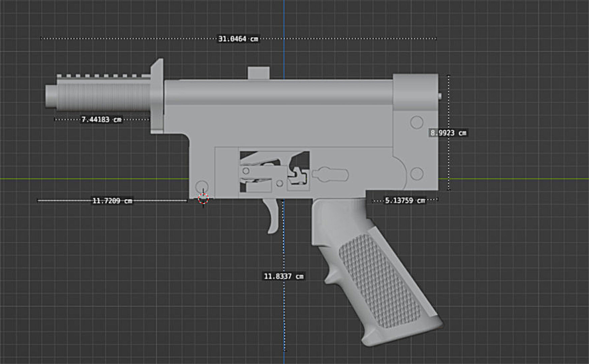This screenshot has height=364, width=589.
Task: Click the lower round pin hole at rear
Action: pyautogui.click(x=416, y=174)
